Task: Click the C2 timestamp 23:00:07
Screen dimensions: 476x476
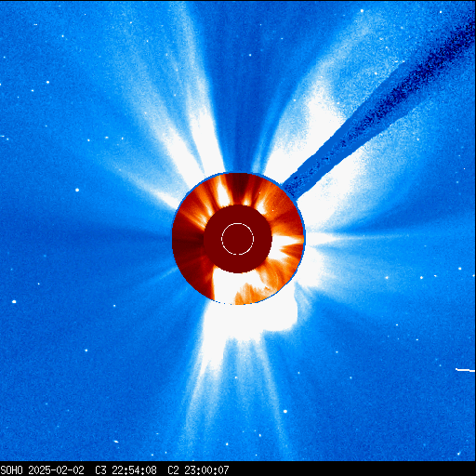Action: 206,470
